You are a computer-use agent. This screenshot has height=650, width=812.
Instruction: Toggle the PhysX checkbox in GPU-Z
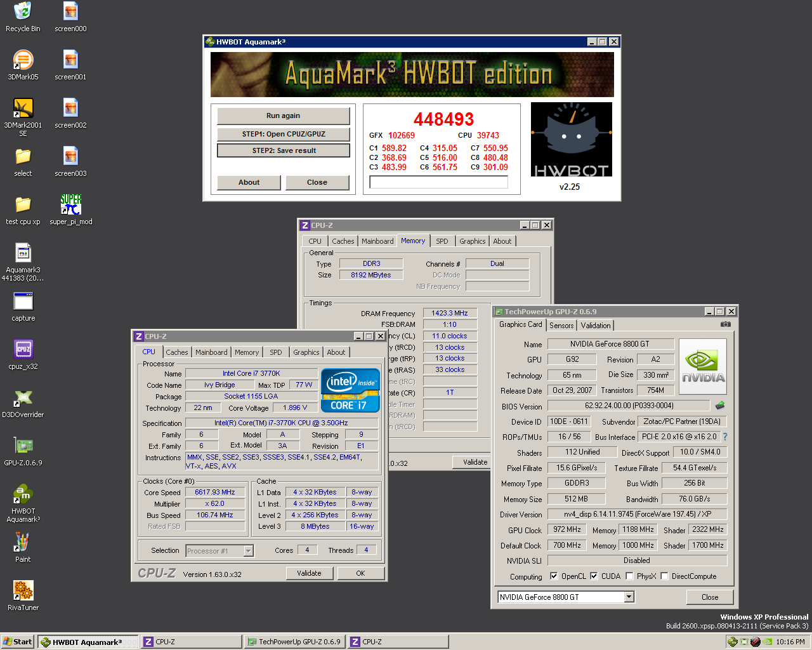point(629,576)
